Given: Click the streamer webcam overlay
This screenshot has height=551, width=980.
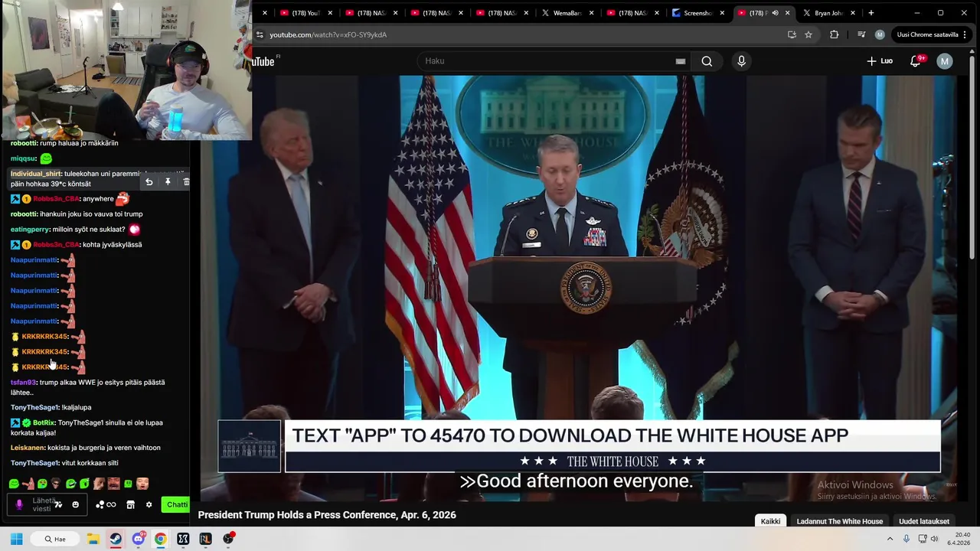Looking at the screenshot, I should point(126,70).
